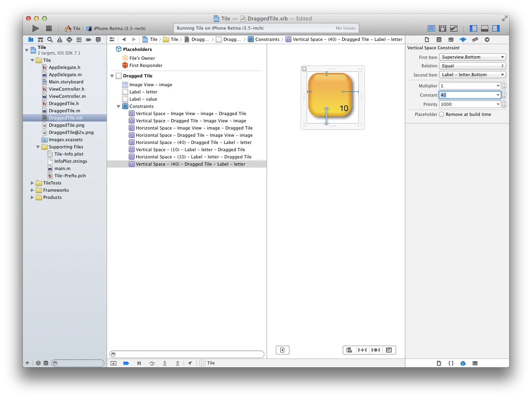Step into in the debug bar
The width and height of the screenshot is (532, 399).
(165, 363)
